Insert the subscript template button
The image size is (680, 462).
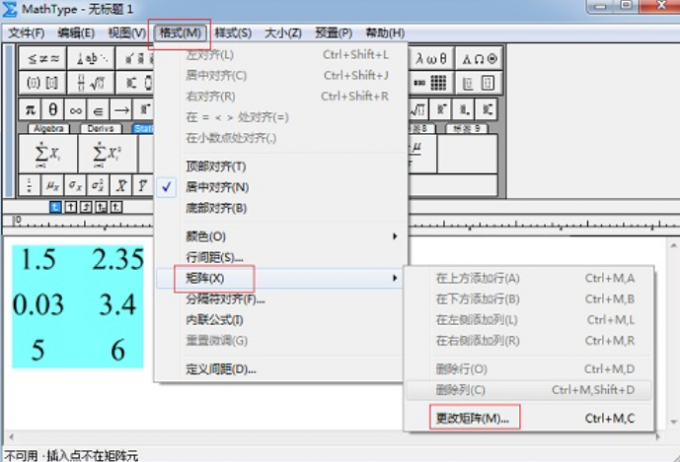pyautogui.click(x=464, y=110)
